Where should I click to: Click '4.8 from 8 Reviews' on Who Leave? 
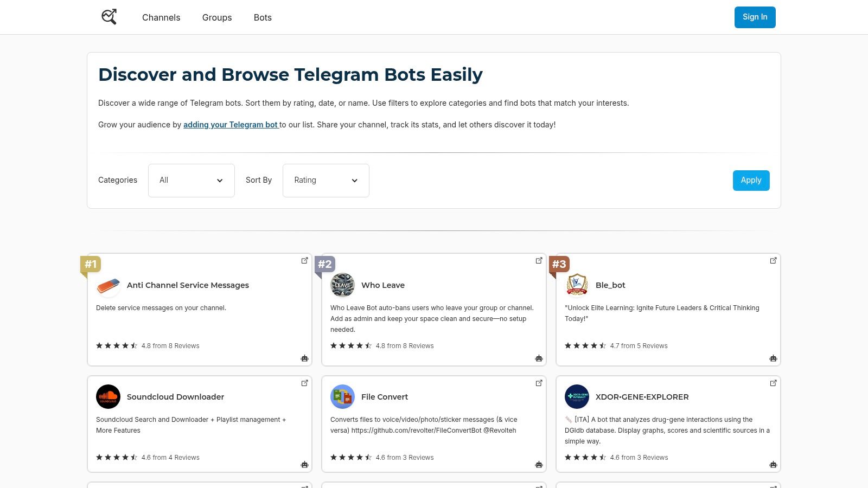click(x=405, y=346)
